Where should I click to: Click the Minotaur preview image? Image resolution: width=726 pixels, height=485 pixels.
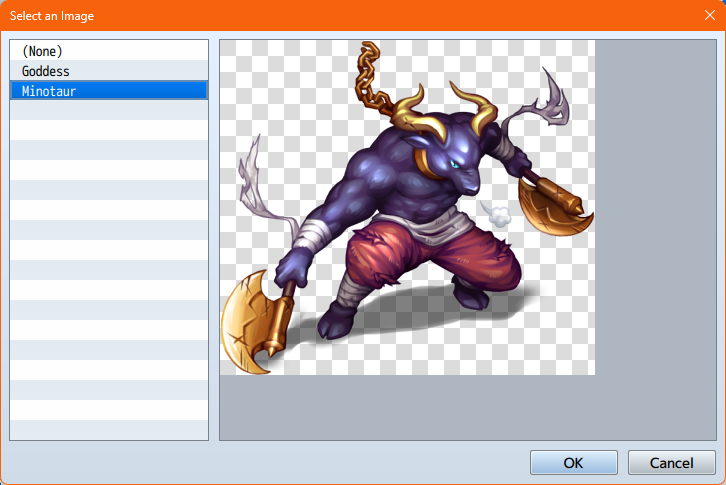point(407,208)
